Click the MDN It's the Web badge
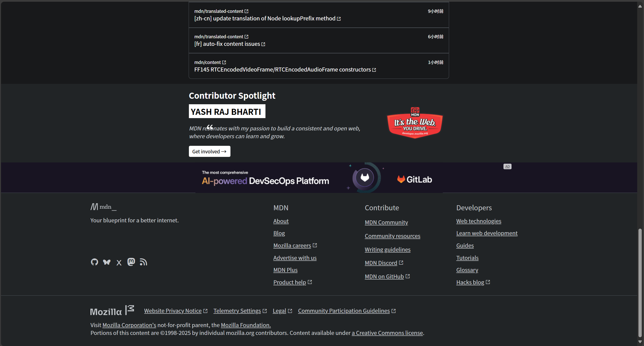This screenshot has height=346, width=644. [415, 123]
